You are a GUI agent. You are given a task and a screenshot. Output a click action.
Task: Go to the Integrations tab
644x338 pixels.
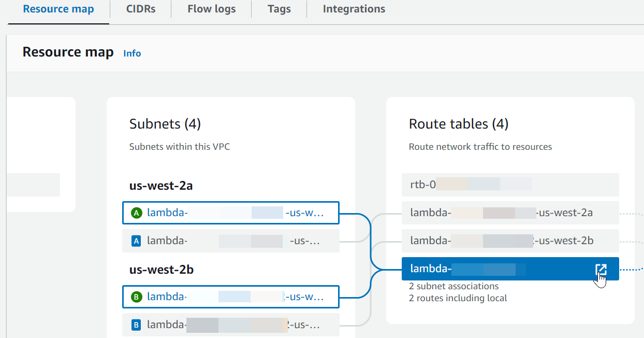[x=354, y=9]
